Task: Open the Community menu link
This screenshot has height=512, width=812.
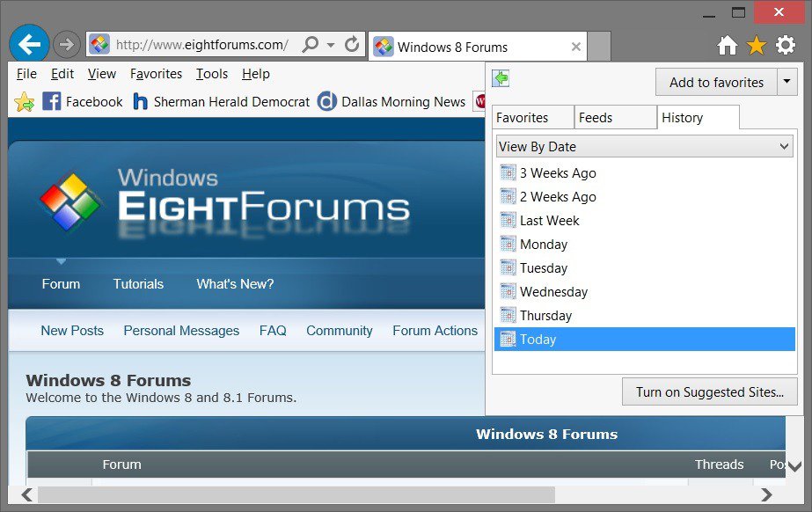Action: point(340,330)
